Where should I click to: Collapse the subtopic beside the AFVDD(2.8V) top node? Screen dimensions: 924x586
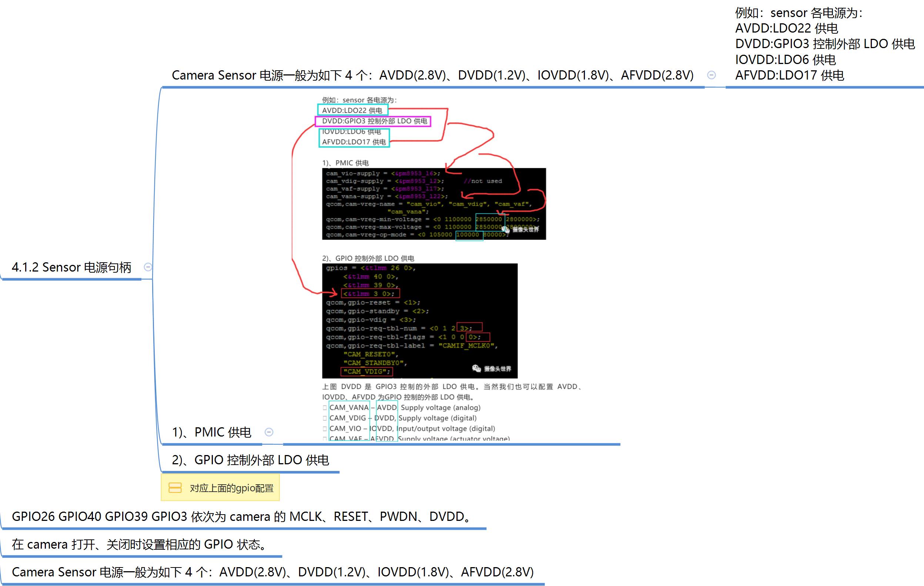pyautogui.click(x=711, y=75)
